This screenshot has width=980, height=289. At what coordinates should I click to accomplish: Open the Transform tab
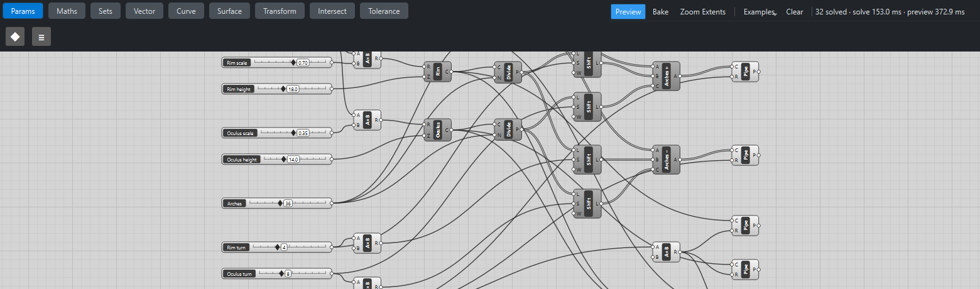coord(280,11)
